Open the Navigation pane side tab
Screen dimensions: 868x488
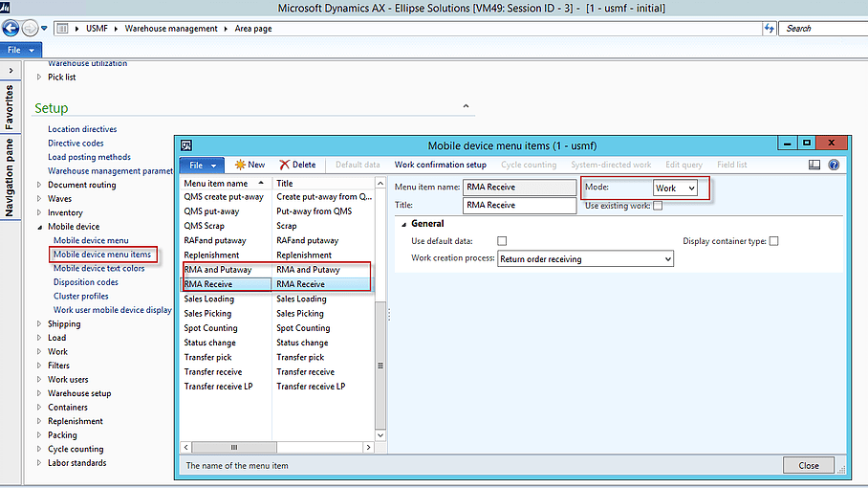click(10, 177)
